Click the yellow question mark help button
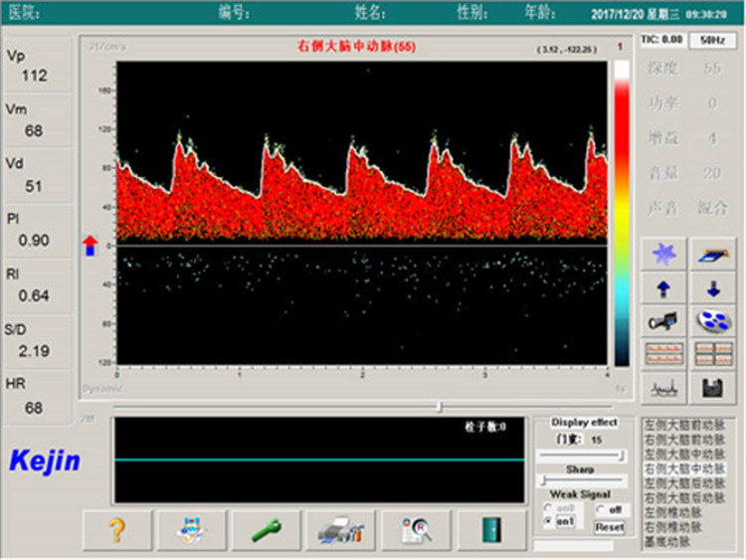The height and width of the screenshot is (560, 746). (116, 530)
